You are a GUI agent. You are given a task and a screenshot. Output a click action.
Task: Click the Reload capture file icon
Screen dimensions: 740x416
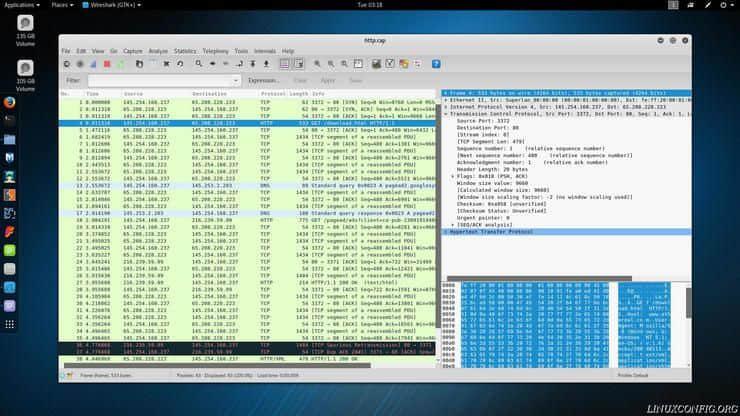(180, 63)
